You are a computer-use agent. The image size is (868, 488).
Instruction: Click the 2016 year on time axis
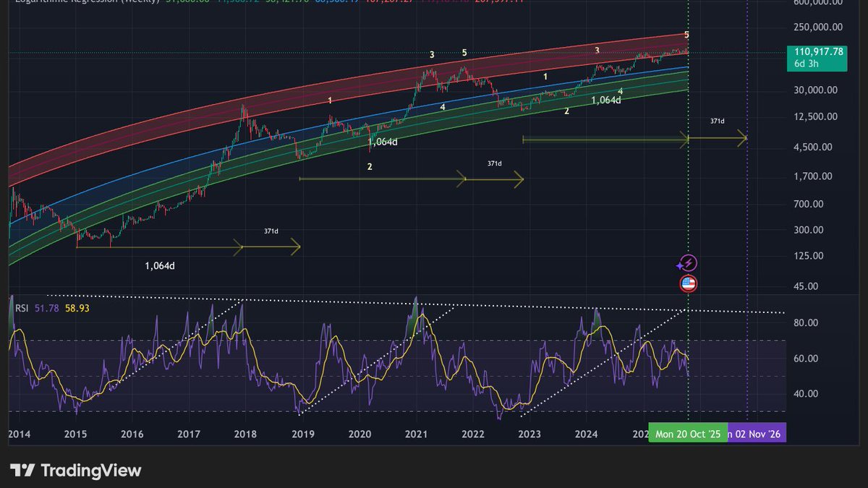pyautogui.click(x=132, y=435)
